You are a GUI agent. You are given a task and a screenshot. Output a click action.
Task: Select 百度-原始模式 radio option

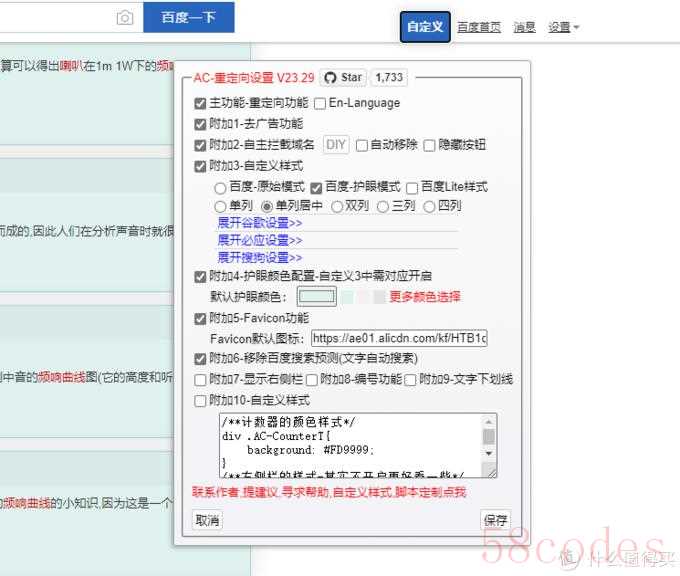(x=220, y=188)
